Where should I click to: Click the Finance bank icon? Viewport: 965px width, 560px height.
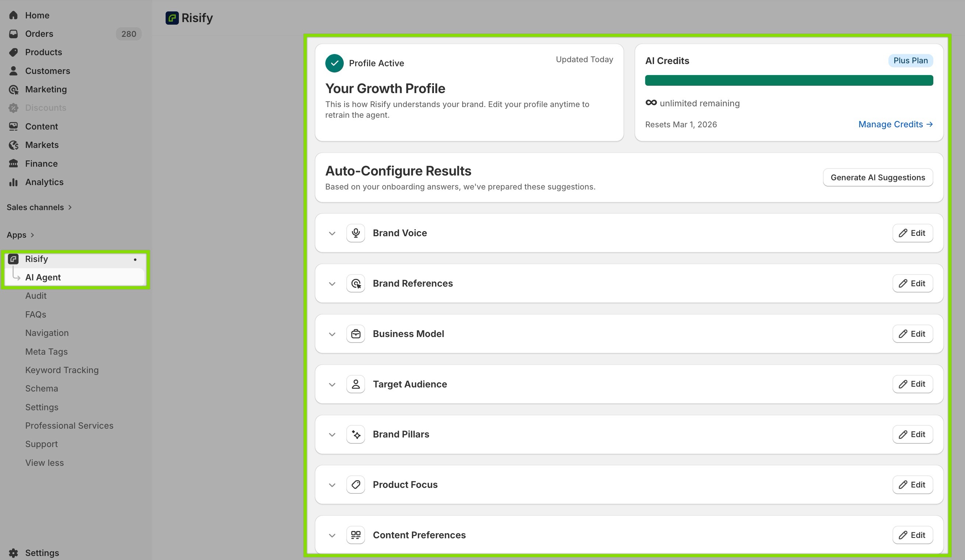13,163
